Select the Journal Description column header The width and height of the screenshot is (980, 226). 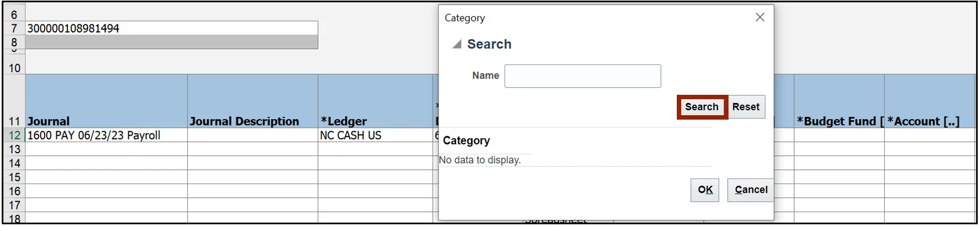pos(252,121)
